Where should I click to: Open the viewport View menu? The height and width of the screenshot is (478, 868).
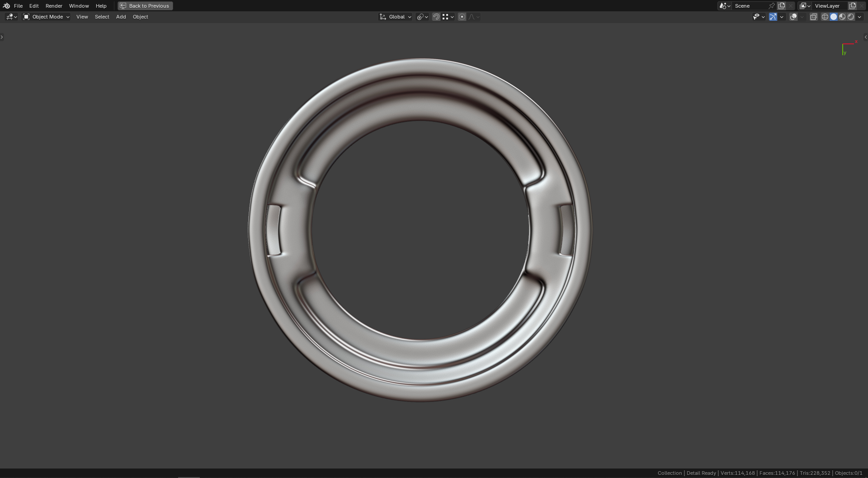click(x=82, y=17)
